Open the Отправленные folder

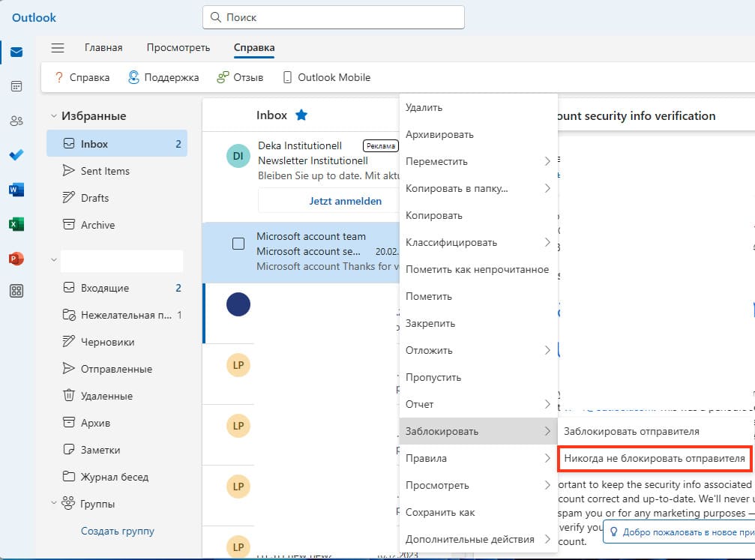(117, 368)
